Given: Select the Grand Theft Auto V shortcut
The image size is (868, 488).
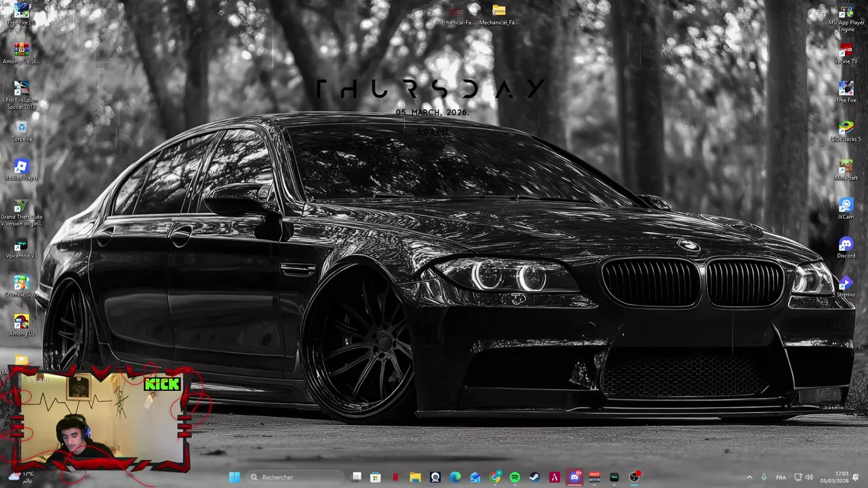Looking at the screenshot, I should coord(21,212).
